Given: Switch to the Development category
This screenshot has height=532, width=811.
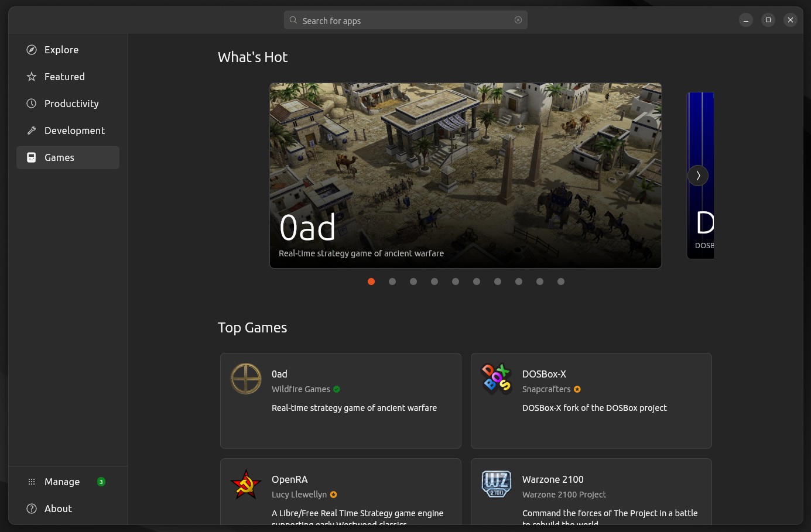Looking at the screenshot, I should pos(68,131).
